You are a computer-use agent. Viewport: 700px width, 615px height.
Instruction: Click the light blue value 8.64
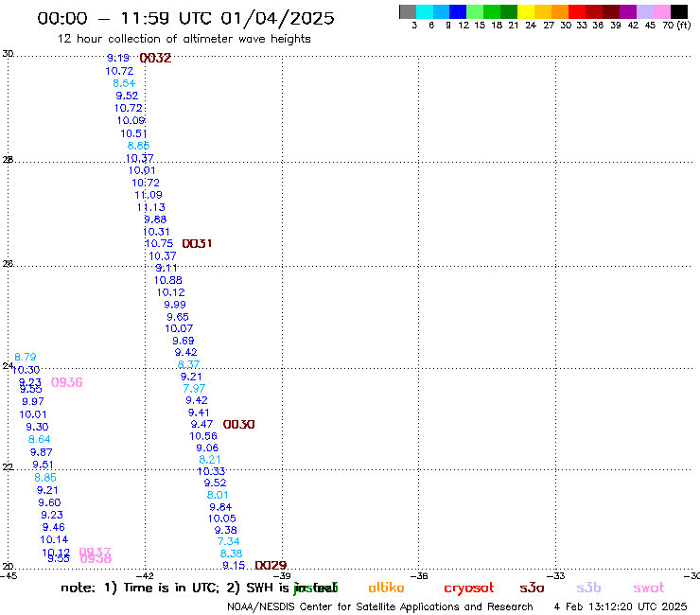point(40,440)
